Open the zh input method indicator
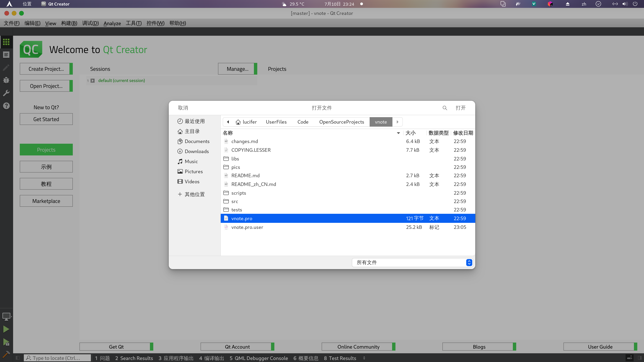Viewport: 644px width, 362px height. (x=584, y=4)
